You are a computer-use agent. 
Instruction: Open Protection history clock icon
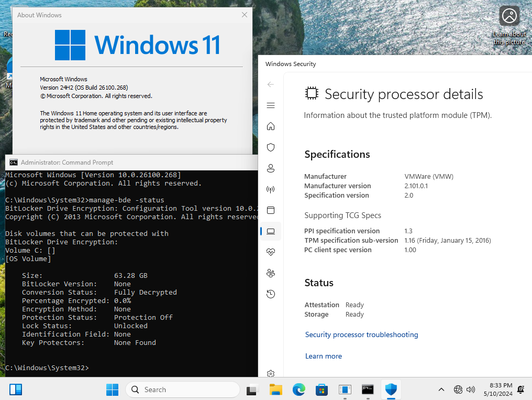tap(270, 294)
